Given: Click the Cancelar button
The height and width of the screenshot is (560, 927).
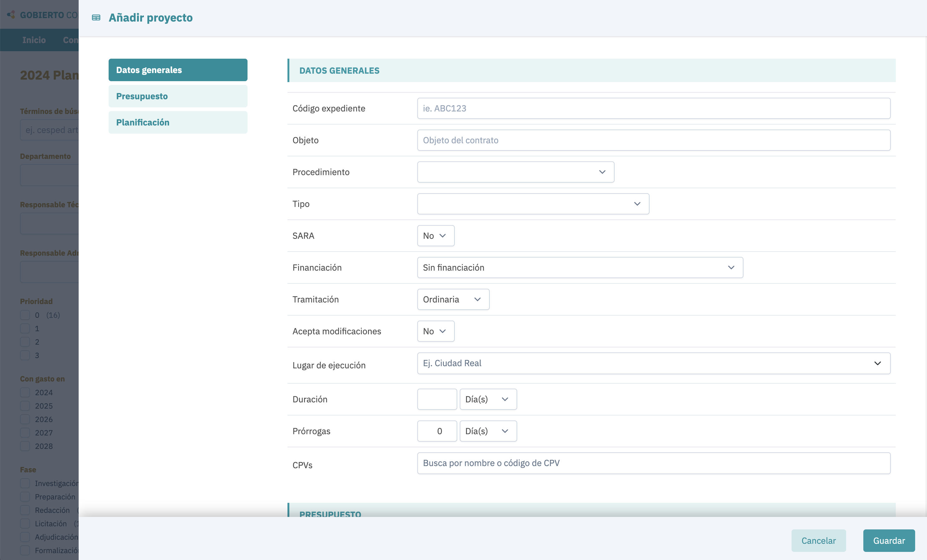Looking at the screenshot, I should (x=818, y=541).
